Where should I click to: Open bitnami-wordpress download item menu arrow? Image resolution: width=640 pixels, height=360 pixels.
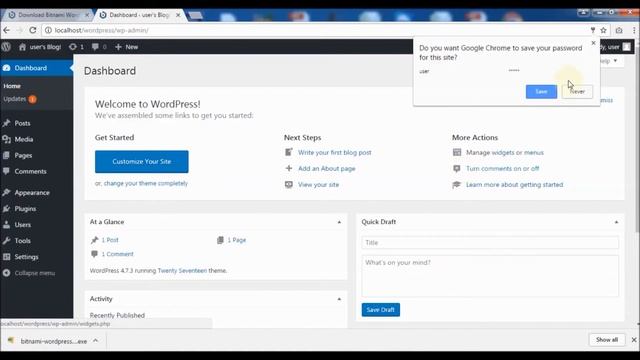point(96,340)
